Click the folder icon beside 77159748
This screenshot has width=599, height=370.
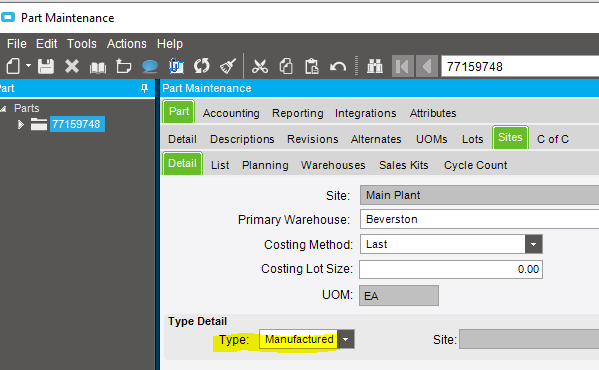(39, 124)
